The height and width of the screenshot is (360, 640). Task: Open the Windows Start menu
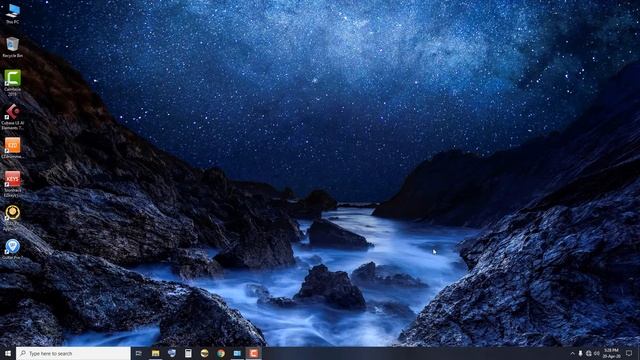click(7, 353)
